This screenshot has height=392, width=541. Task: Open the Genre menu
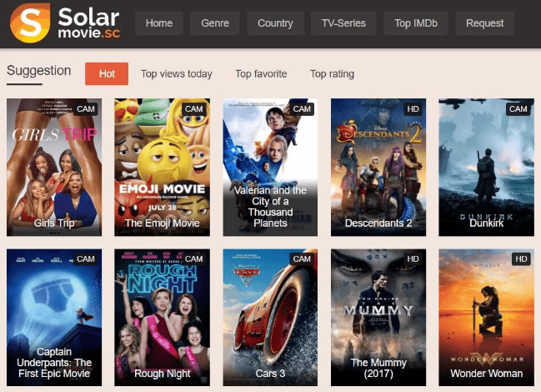215,23
